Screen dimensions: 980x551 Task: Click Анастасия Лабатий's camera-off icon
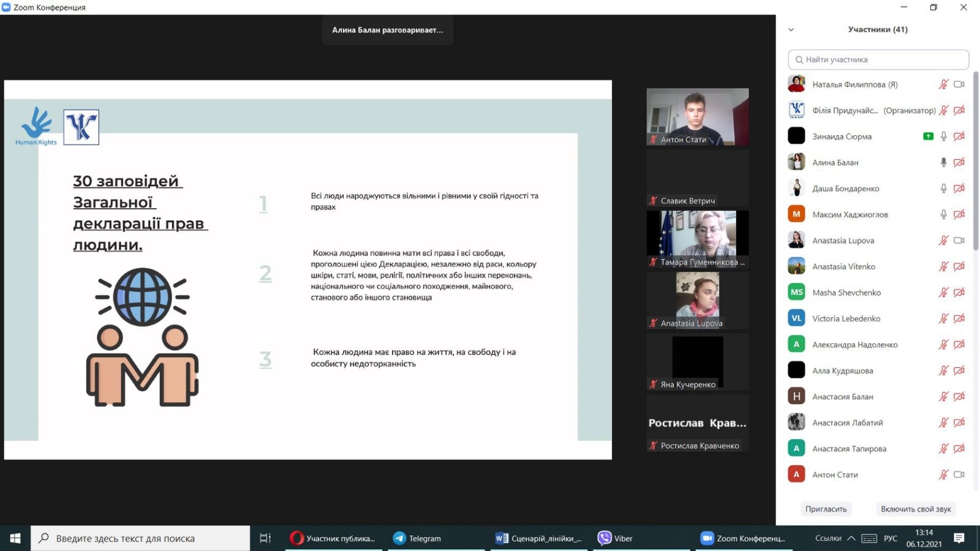[959, 422]
